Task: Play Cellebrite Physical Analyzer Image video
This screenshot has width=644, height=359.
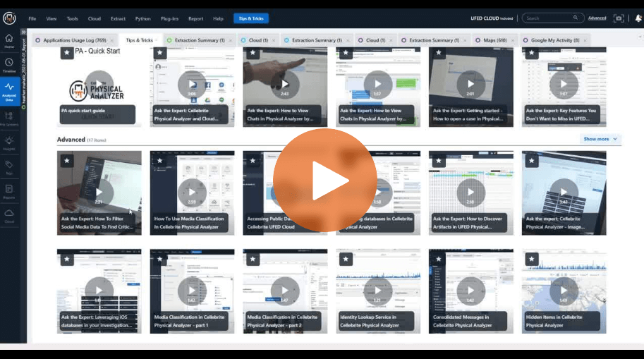Action: (564, 193)
